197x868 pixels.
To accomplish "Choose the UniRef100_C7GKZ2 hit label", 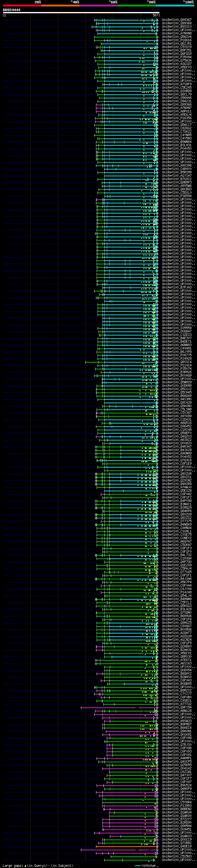I will (177, 131).
